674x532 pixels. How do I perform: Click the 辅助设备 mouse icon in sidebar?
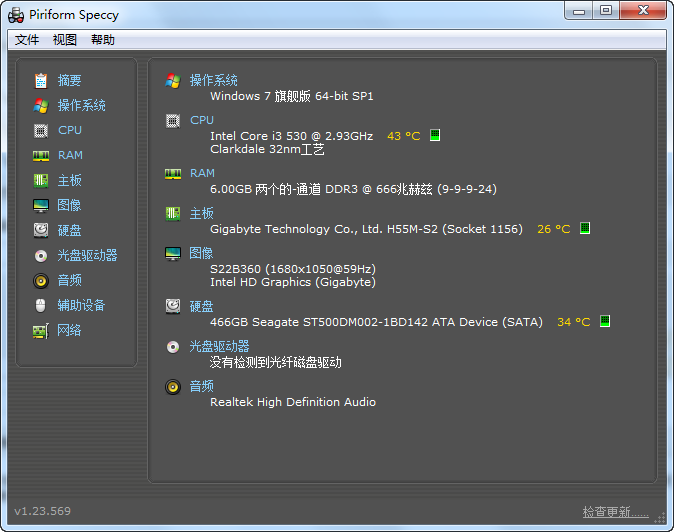(40, 306)
